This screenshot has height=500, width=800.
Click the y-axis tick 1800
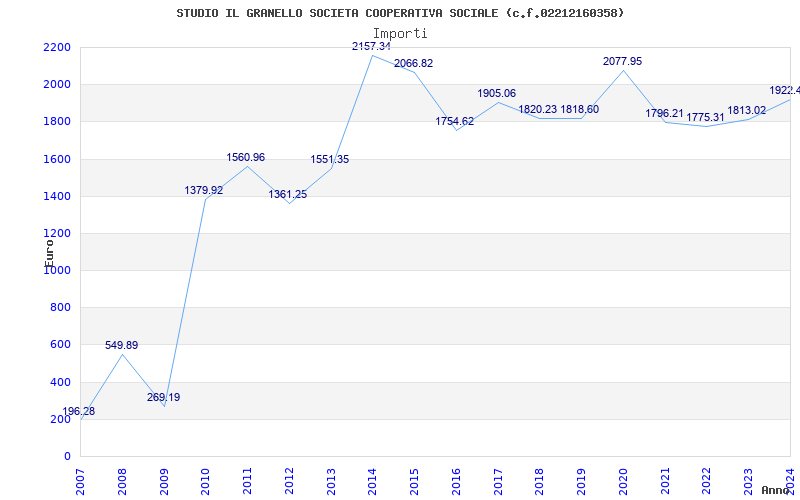58,122
